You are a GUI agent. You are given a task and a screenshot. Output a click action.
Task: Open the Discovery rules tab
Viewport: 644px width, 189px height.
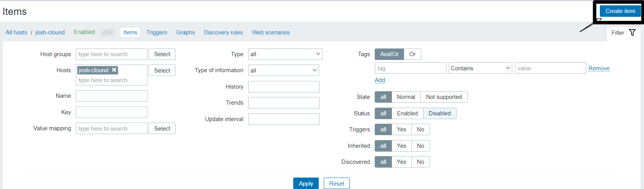click(223, 32)
